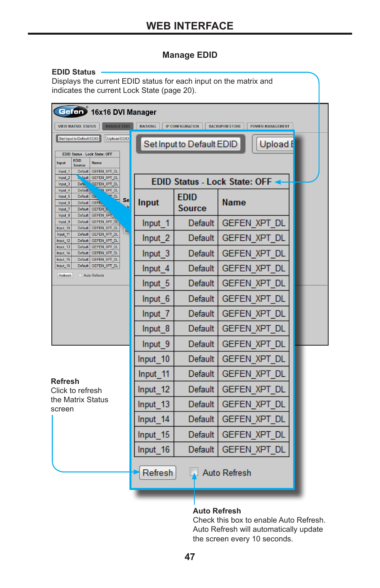Click the enlarged Input_10 cell

tap(155, 359)
